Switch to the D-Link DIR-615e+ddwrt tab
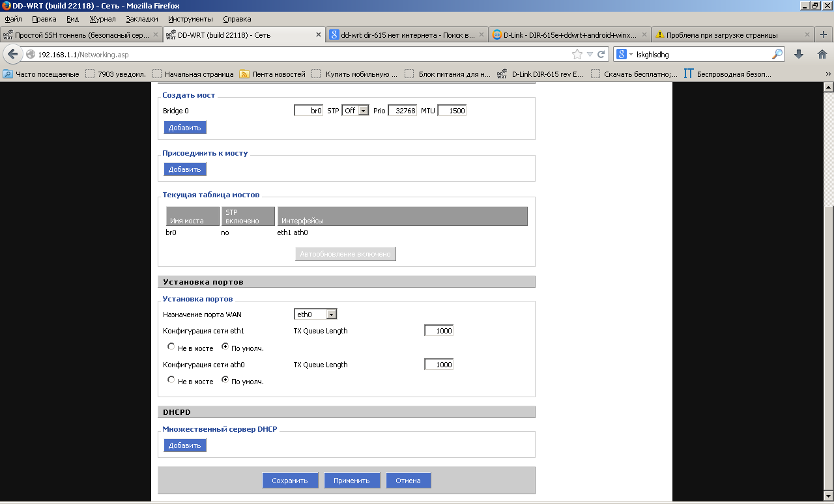The image size is (834, 504). pos(570,35)
